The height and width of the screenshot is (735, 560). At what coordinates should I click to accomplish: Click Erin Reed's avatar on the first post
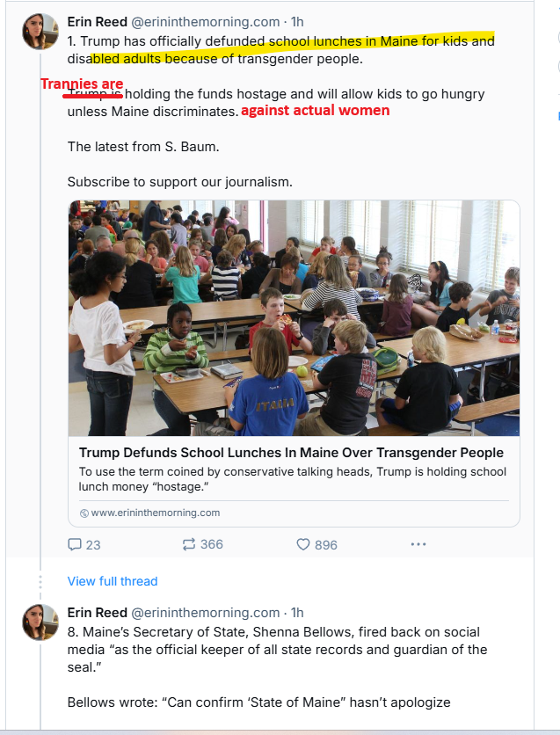pos(40,31)
